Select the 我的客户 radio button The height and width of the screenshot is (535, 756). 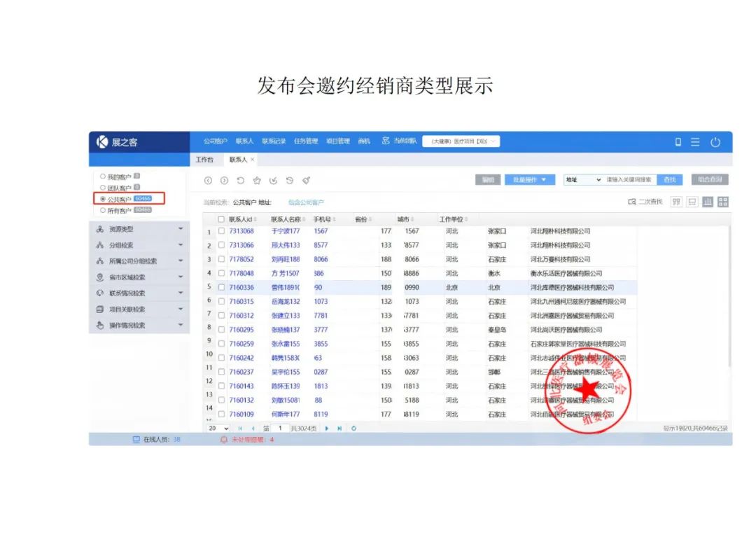pos(103,176)
